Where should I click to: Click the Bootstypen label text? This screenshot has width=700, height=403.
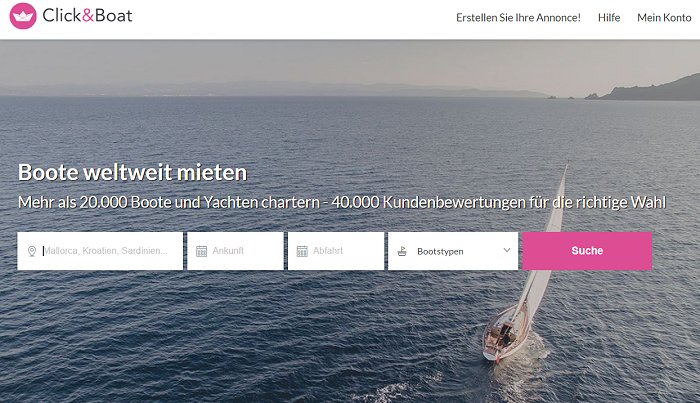click(440, 251)
